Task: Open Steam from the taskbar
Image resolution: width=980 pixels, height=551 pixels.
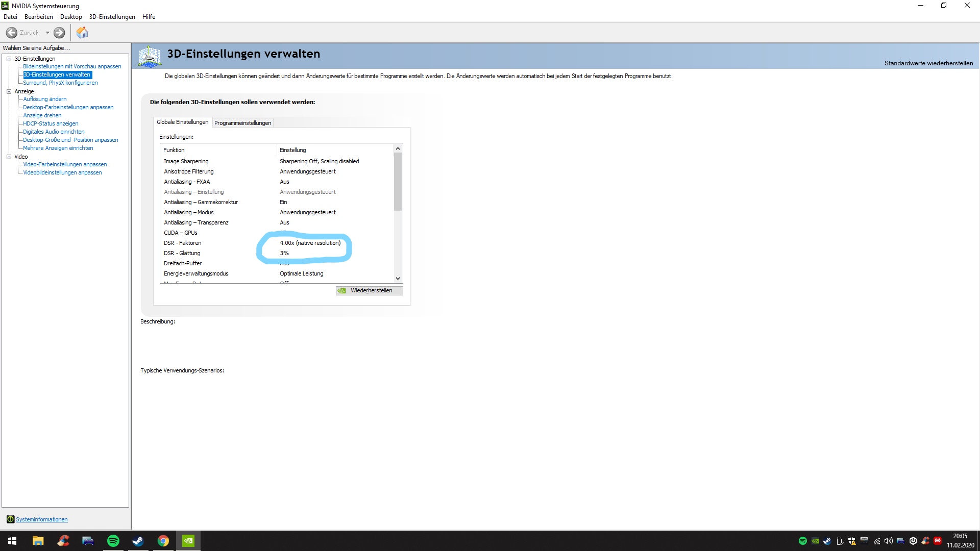Action: (138, 541)
